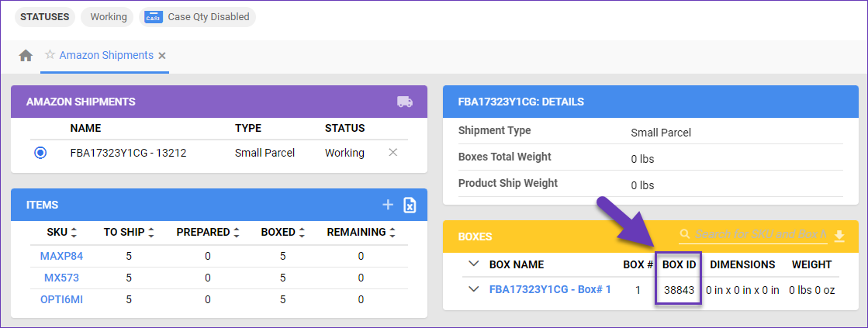The image size is (868, 328).
Task: Click the Case Qty Disabled status chip
Action: [x=197, y=16]
